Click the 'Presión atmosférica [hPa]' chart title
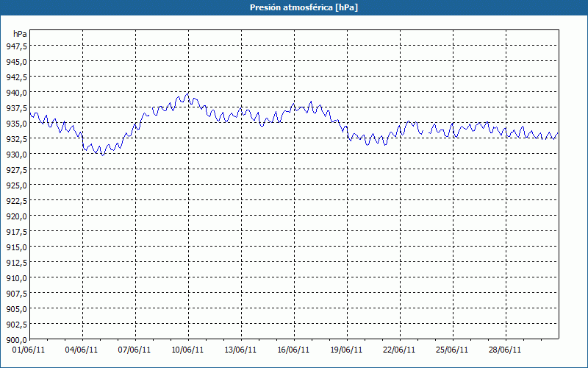The image size is (588, 368). tap(304, 7)
